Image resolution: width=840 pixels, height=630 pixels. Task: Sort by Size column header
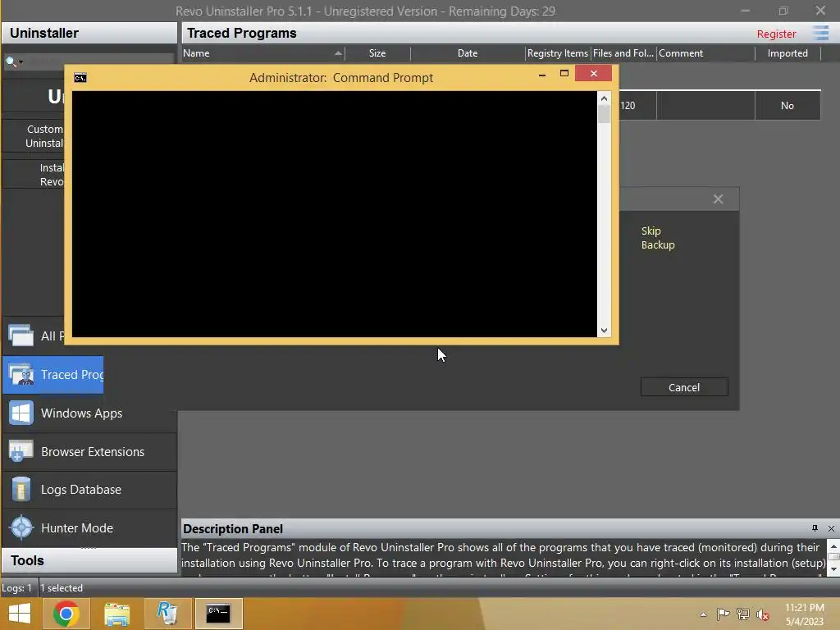(377, 53)
